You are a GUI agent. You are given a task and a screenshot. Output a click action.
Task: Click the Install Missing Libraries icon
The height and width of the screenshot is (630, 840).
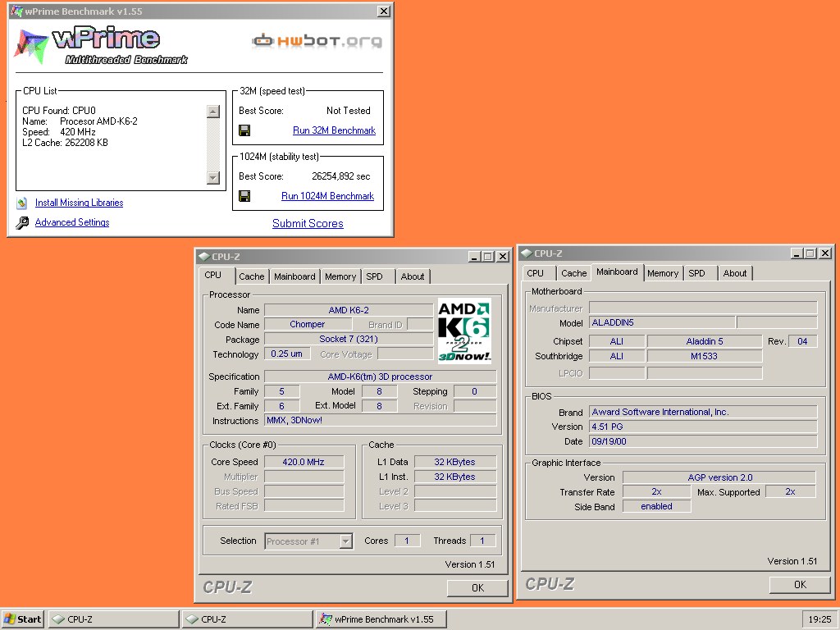pyautogui.click(x=22, y=203)
